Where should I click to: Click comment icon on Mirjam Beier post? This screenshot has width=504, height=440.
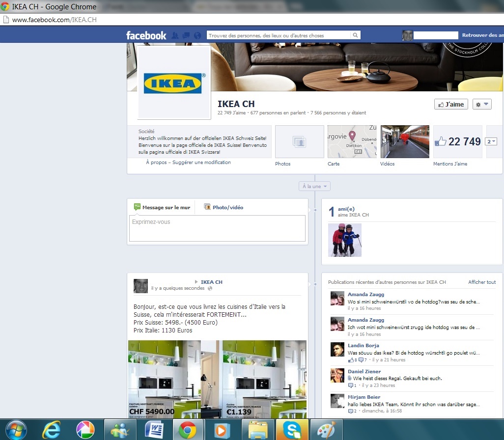(351, 411)
